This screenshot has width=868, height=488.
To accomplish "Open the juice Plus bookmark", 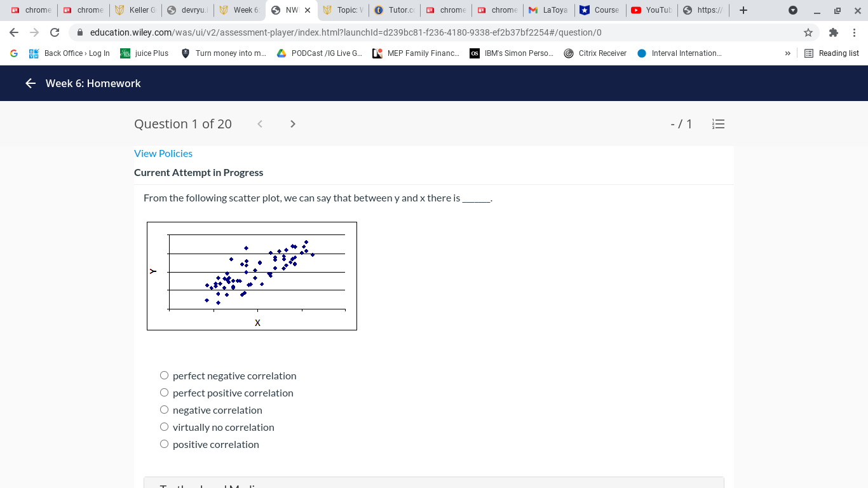I will click(144, 53).
